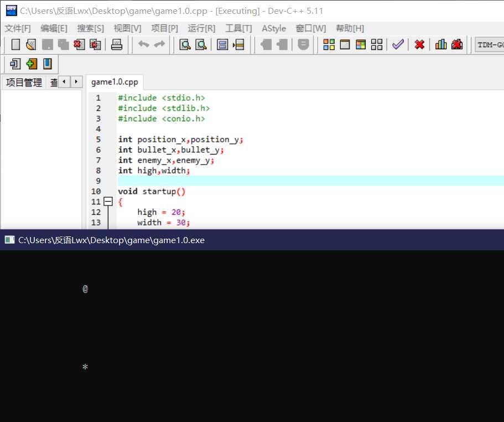Open the TDM-GCC compiler set dropdown
This screenshot has height=422, width=504.
click(490, 45)
